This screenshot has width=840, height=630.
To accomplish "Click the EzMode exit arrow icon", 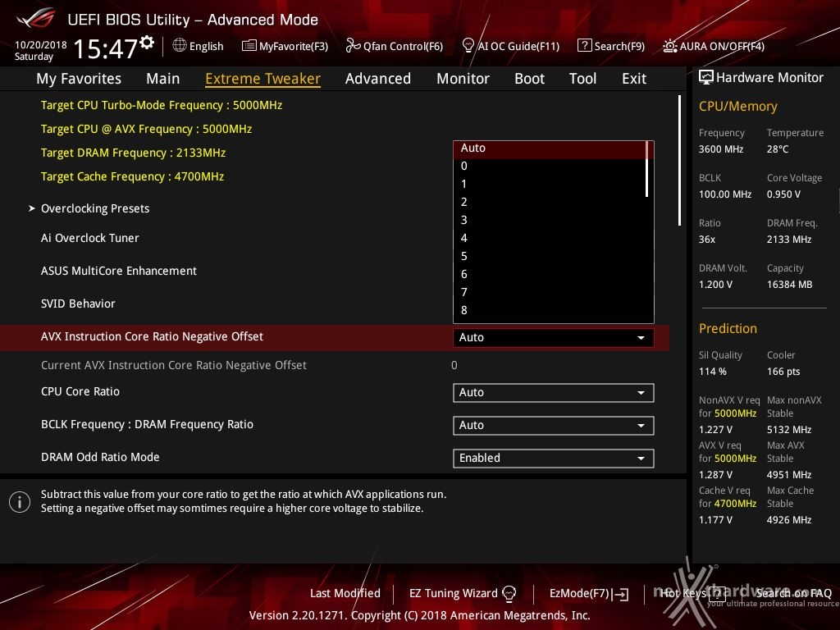I will tap(621, 594).
